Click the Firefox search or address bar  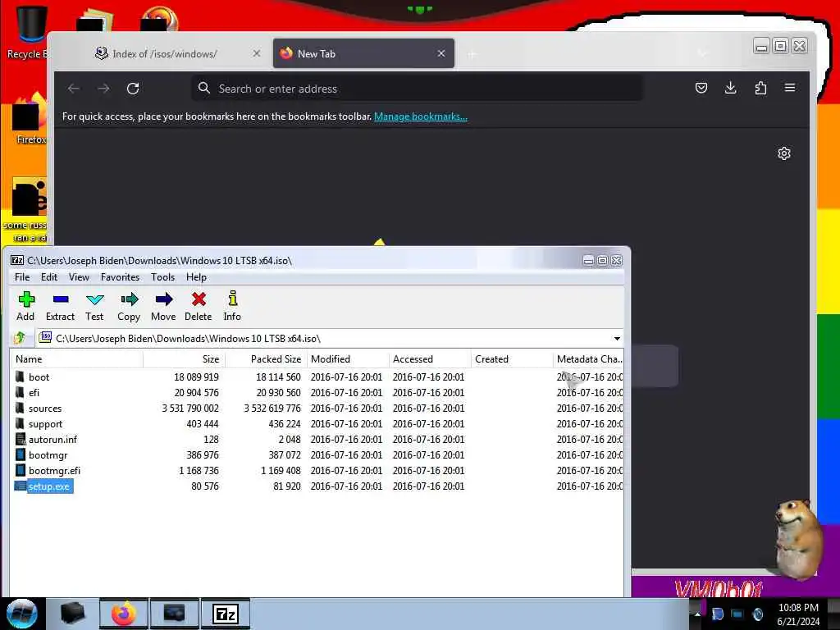tap(418, 89)
